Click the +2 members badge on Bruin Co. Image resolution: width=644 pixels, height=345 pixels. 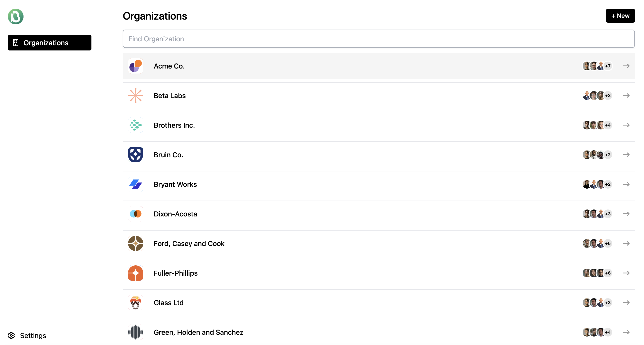608,155
